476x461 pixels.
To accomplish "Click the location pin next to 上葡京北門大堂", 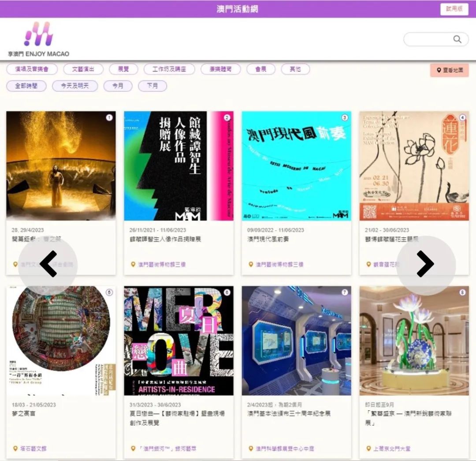I will 368,448.
